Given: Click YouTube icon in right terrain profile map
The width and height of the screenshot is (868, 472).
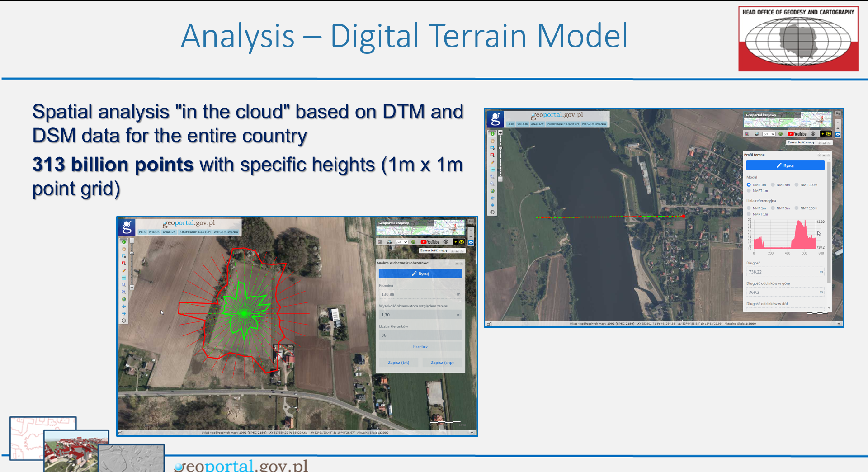Looking at the screenshot, I should pyautogui.click(x=797, y=134).
